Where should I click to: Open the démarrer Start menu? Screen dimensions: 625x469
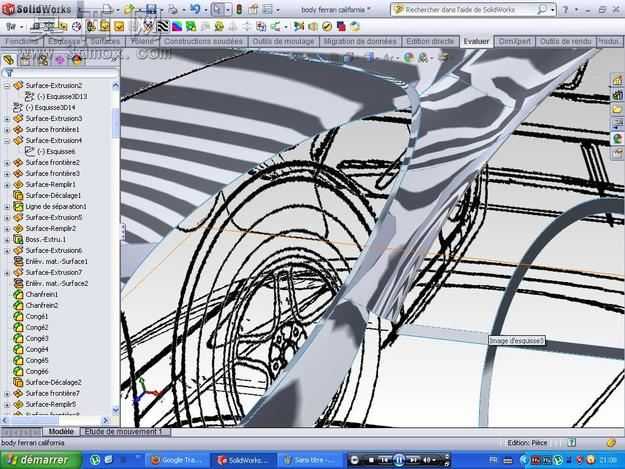40,460
